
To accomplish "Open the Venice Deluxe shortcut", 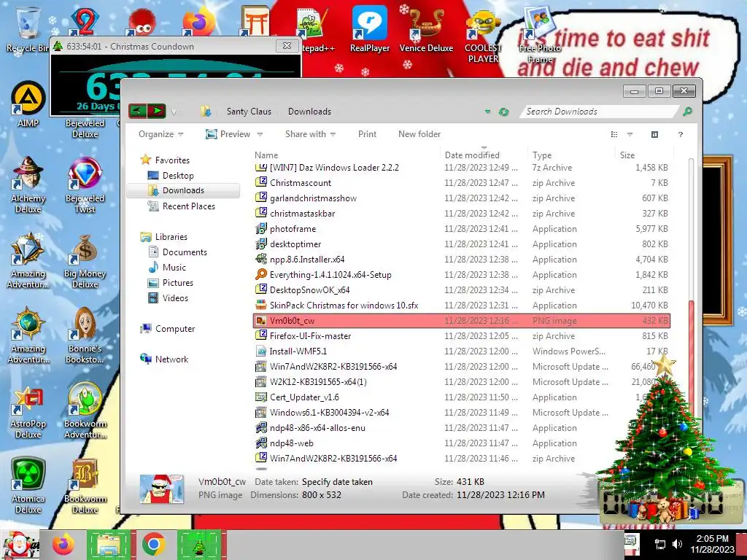I will 426,29.
